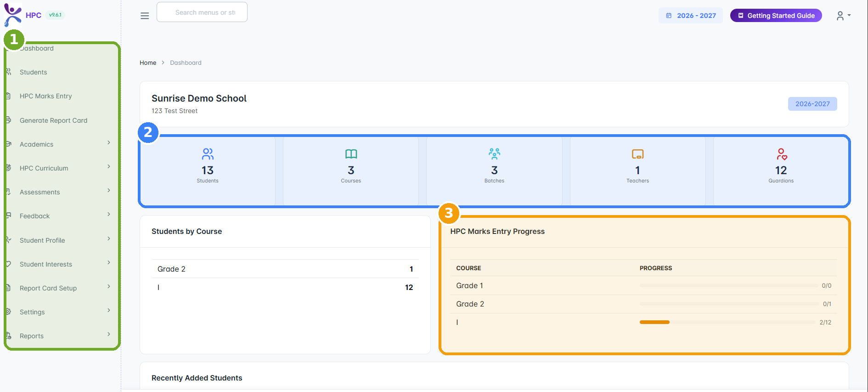This screenshot has width=868, height=392.
Task: Expand the Report Card Setup chevron
Action: 109,286
